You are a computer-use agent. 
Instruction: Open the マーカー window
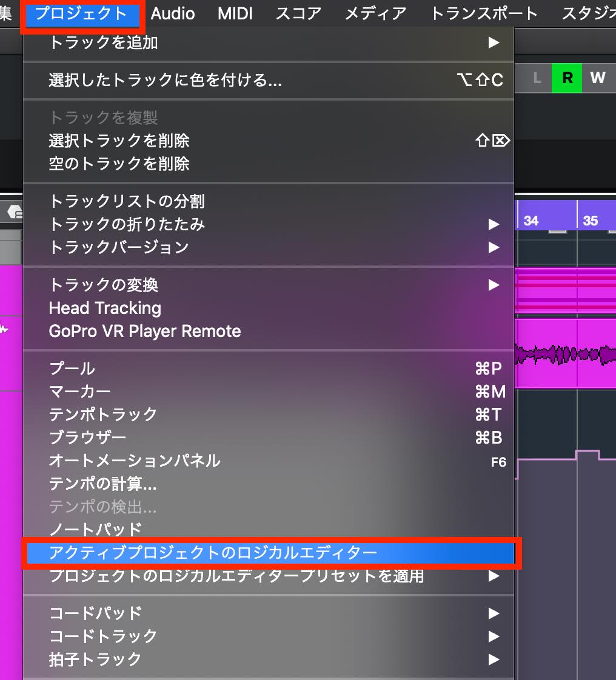tap(269, 392)
